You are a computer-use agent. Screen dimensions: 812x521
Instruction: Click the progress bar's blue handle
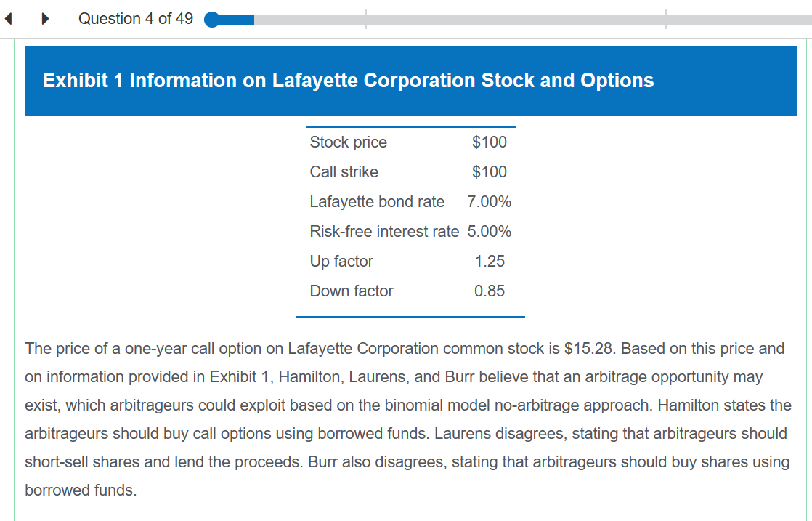[212, 20]
